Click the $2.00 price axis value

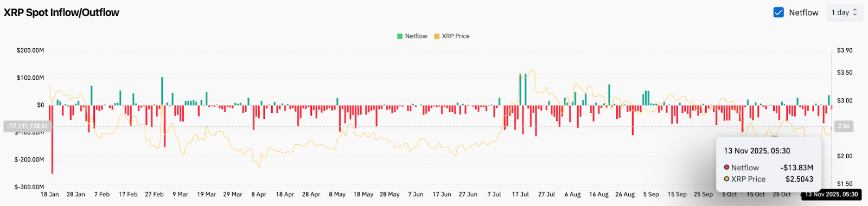[845, 156]
